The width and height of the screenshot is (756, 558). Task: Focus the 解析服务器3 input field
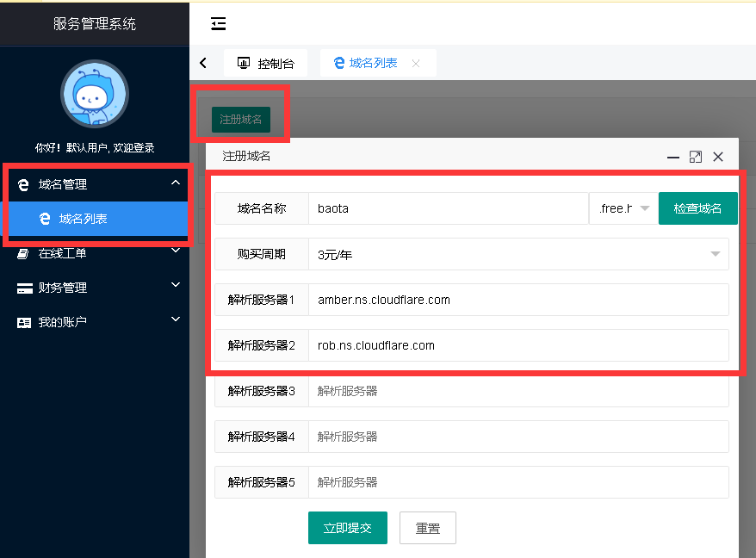click(x=518, y=391)
